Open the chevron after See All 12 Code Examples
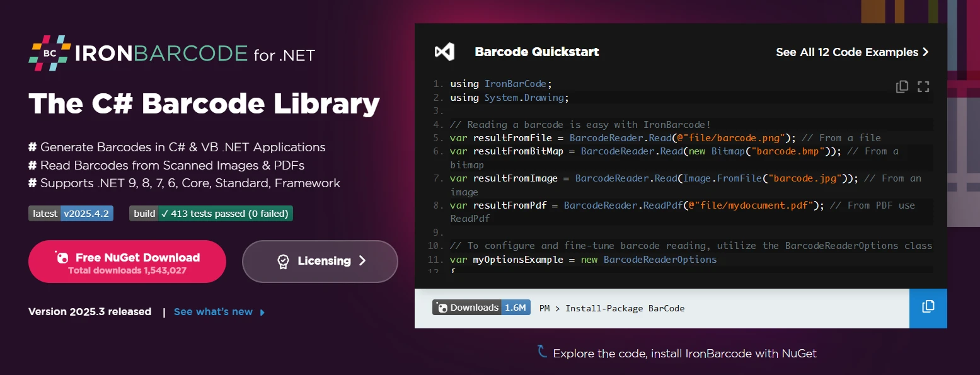Screen dimensions: 980x375 pos(925,52)
